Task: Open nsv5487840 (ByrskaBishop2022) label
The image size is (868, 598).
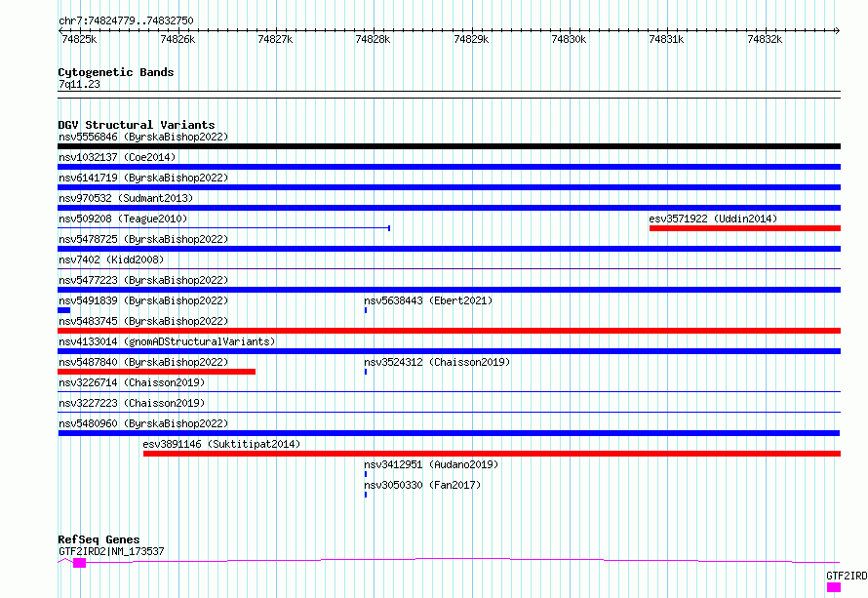Action: point(143,362)
